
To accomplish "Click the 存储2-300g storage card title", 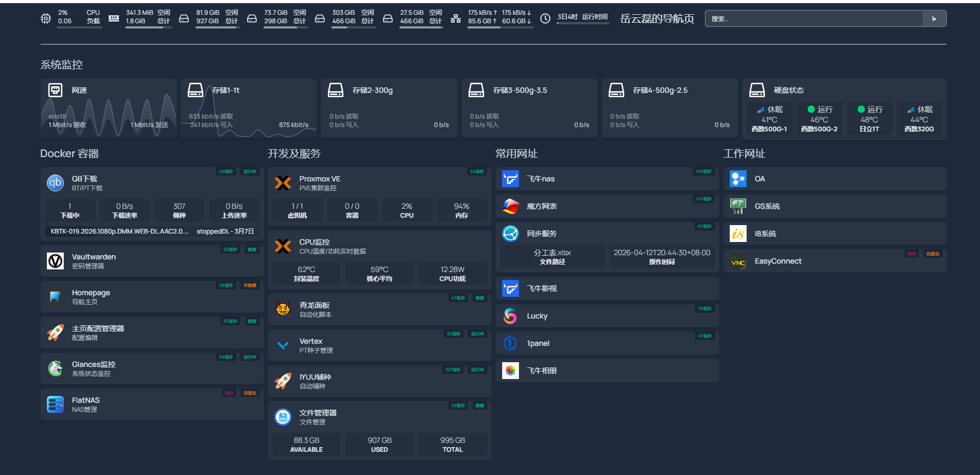I will click(373, 90).
